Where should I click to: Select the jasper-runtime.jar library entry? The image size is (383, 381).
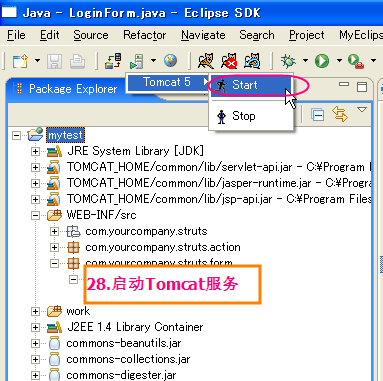click(x=219, y=183)
